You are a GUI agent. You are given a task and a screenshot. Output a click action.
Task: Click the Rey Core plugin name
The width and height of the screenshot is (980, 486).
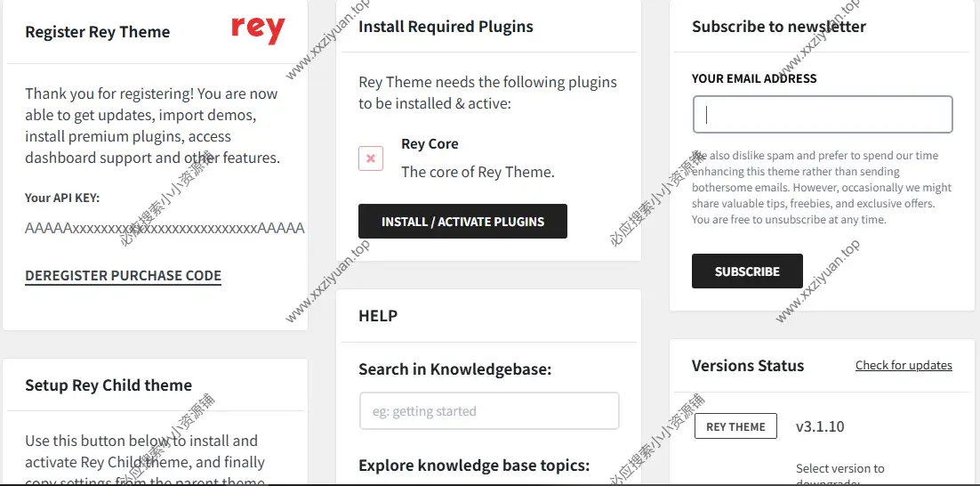(430, 144)
